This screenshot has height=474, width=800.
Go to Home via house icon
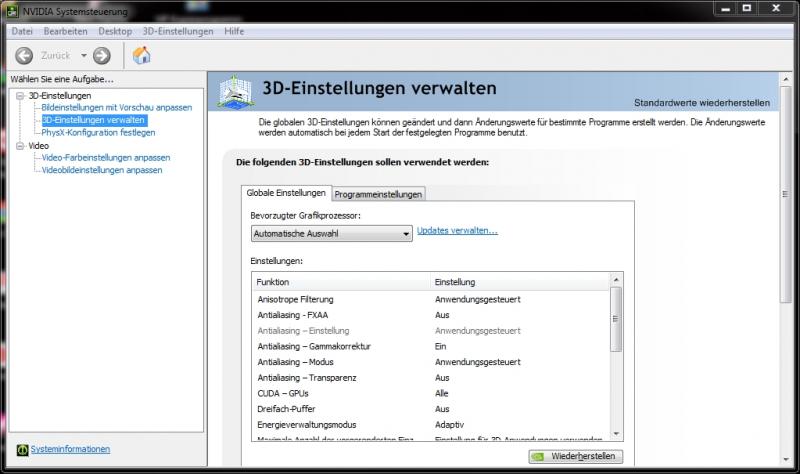141,55
